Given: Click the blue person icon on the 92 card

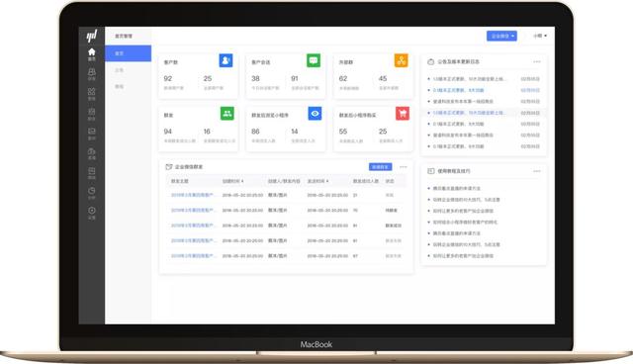Looking at the screenshot, I should (226, 60).
